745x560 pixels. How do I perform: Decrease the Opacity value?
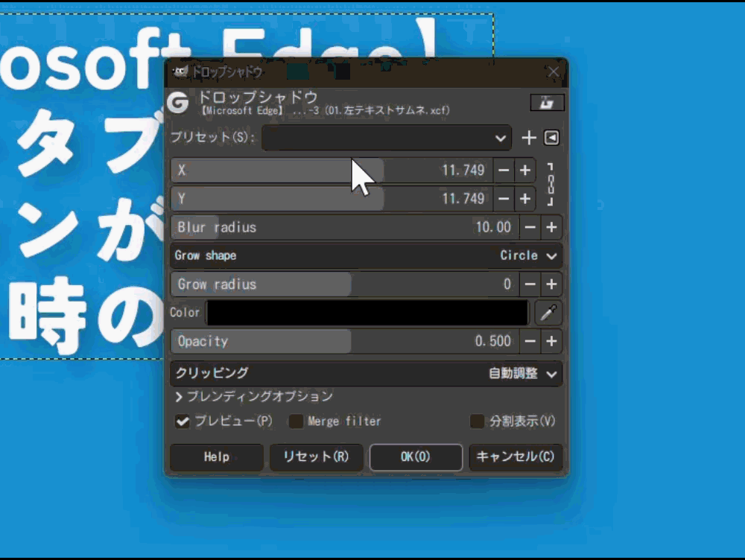pyautogui.click(x=530, y=342)
